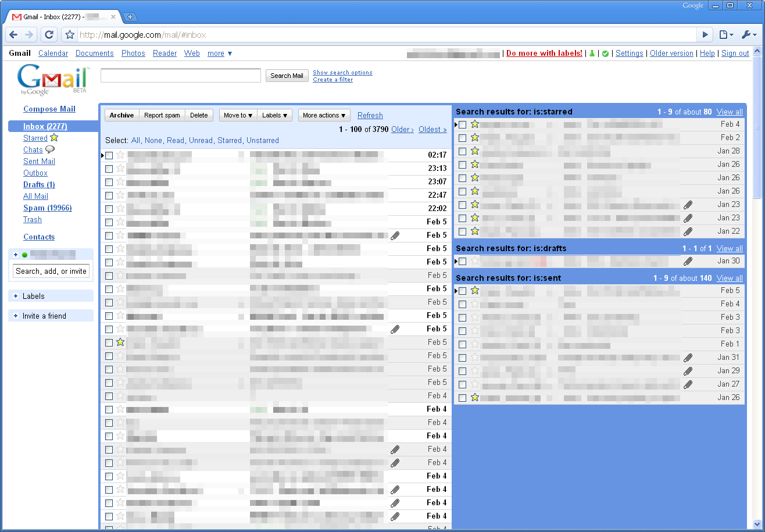
Task: Unstar the Feb 4 starred result
Action: tap(474, 124)
